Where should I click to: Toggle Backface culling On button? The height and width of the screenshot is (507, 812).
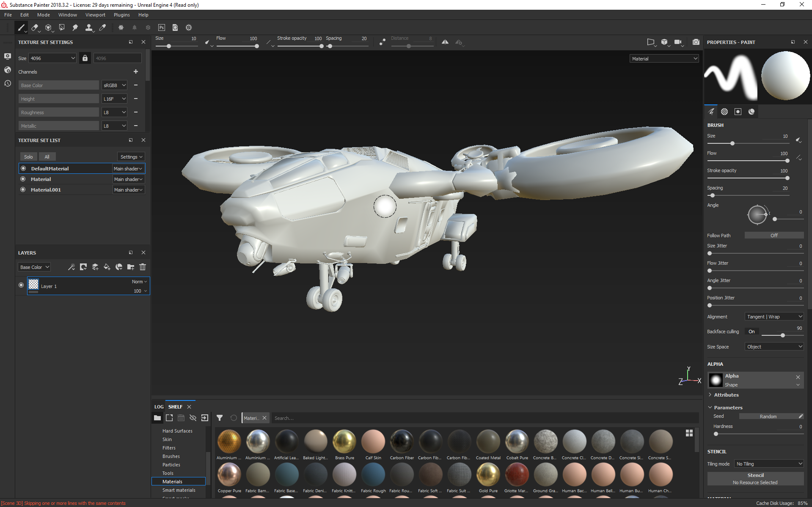751,332
